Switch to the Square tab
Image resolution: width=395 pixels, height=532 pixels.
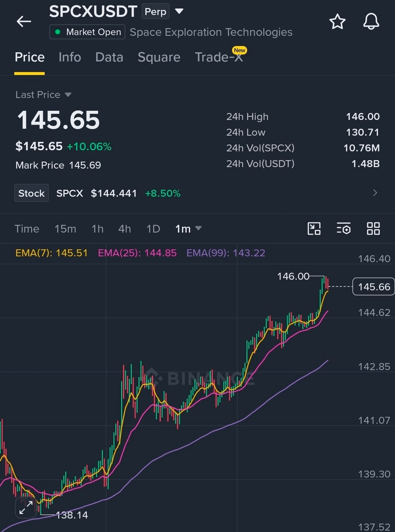(159, 57)
